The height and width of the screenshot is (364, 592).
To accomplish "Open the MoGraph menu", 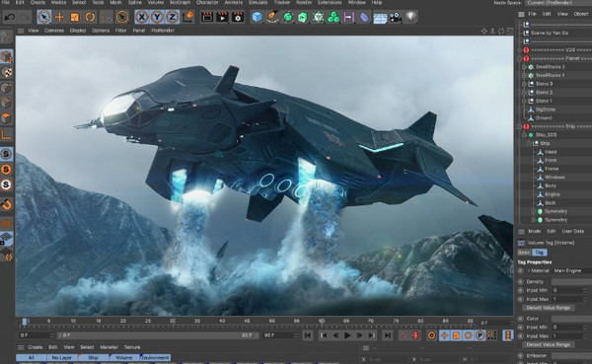I will coord(181,2).
